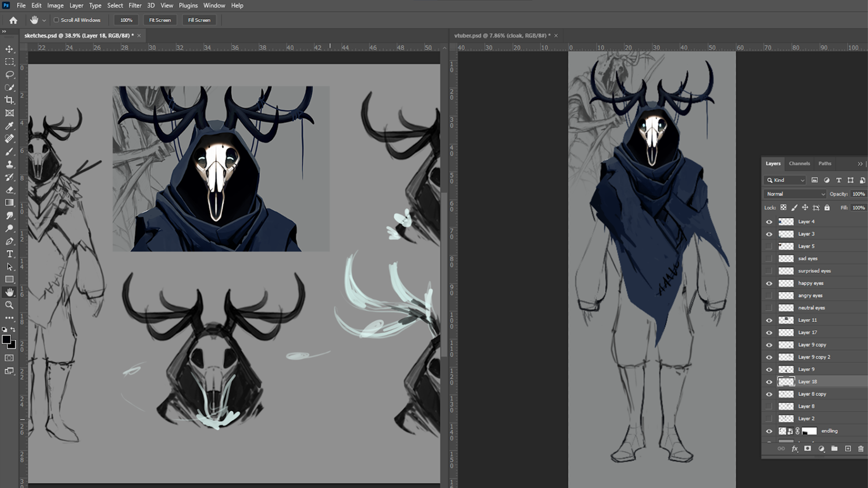Hide the ending layer visibility

pyautogui.click(x=769, y=431)
